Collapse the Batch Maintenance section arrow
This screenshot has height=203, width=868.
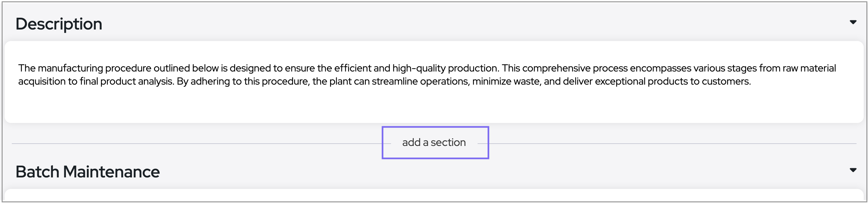[x=853, y=170]
